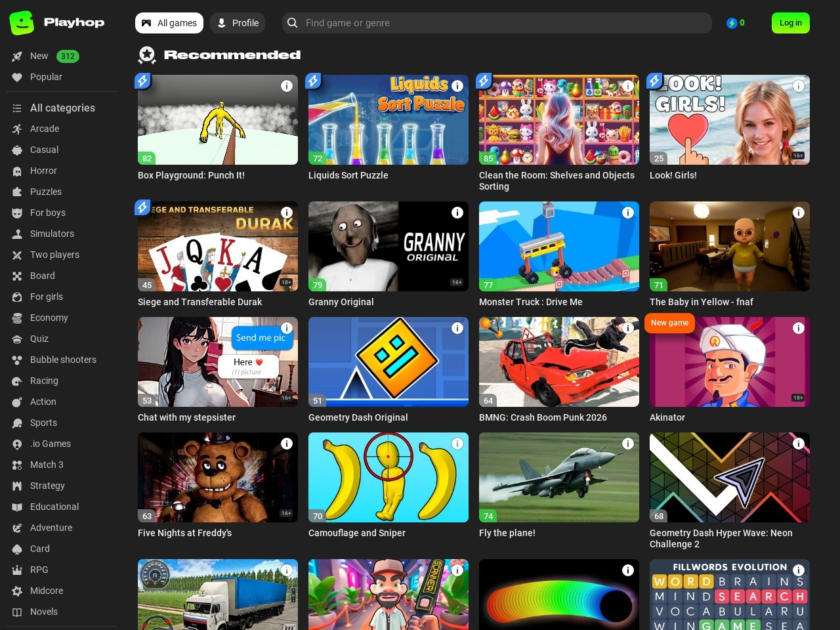Select the Popular heart icon

tap(17, 77)
